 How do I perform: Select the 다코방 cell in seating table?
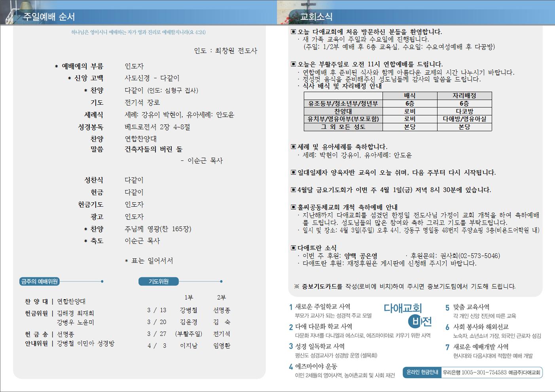(464, 111)
